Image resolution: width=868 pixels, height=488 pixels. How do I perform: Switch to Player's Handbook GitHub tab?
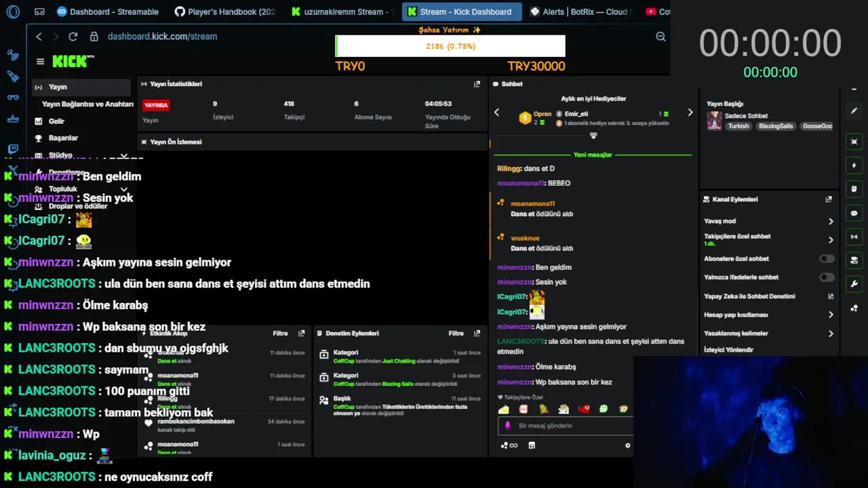tap(226, 12)
